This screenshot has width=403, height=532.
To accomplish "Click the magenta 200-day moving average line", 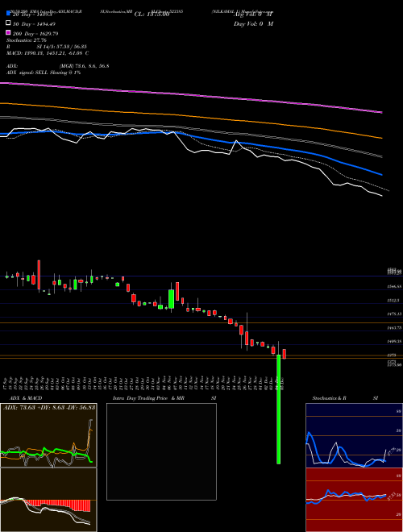I will [191, 95].
